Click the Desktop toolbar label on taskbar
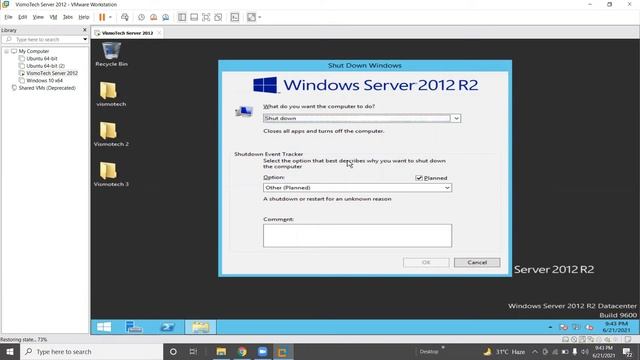640x360 pixels. (429, 351)
